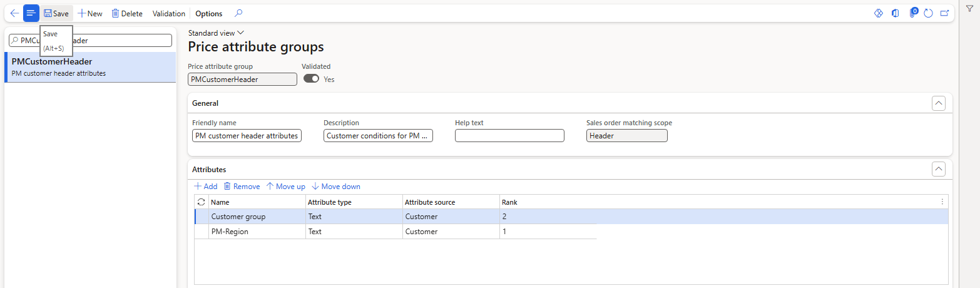
Task: Open in Microsoft Office icon
Action: (896, 13)
